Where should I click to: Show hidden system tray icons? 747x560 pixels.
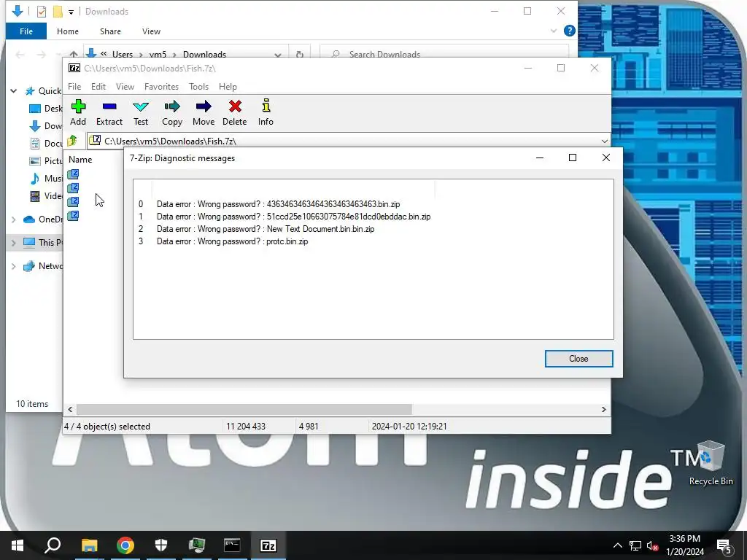[617, 545]
